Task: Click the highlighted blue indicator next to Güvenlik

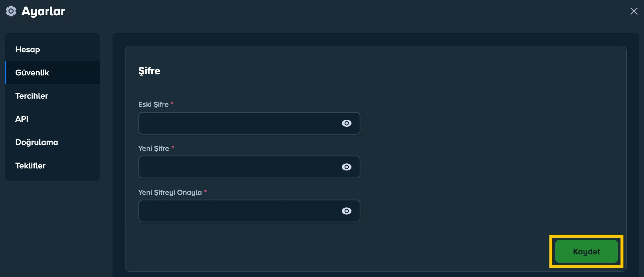Action: (5, 72)
